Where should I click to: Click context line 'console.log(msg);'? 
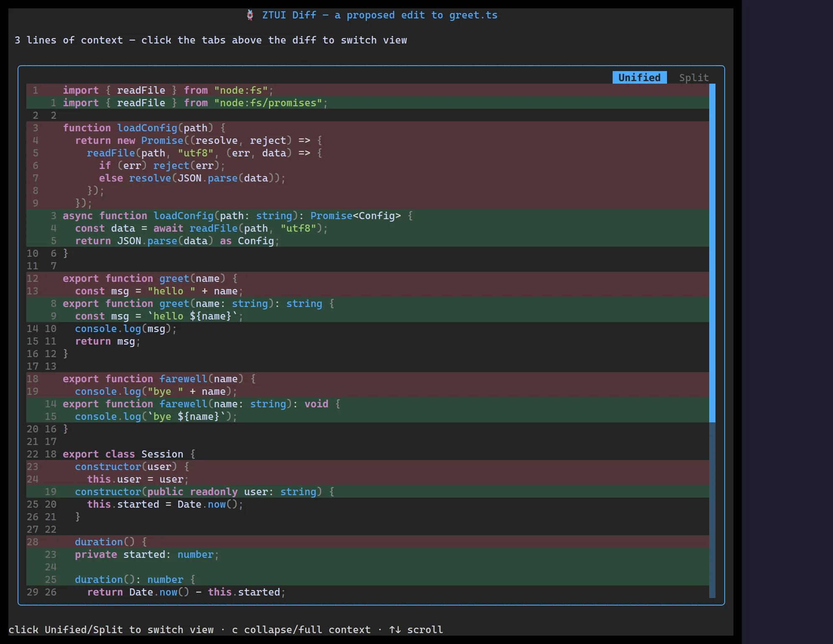368,328
